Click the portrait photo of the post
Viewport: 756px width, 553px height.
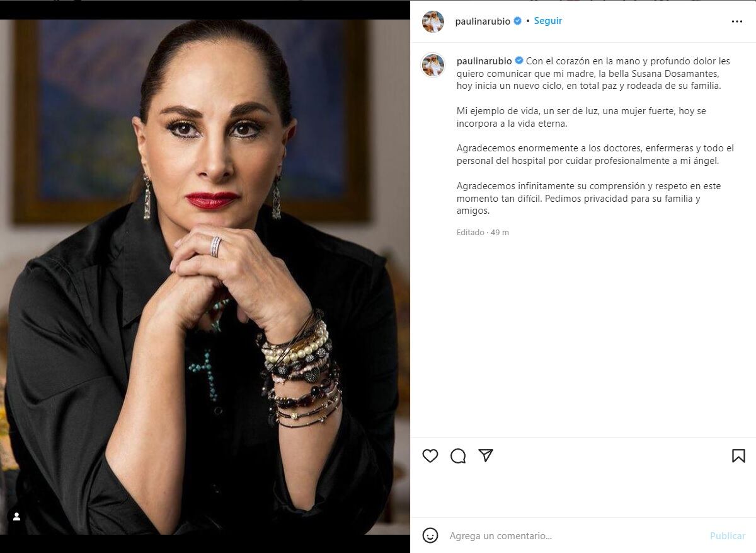tap(205, 277)
